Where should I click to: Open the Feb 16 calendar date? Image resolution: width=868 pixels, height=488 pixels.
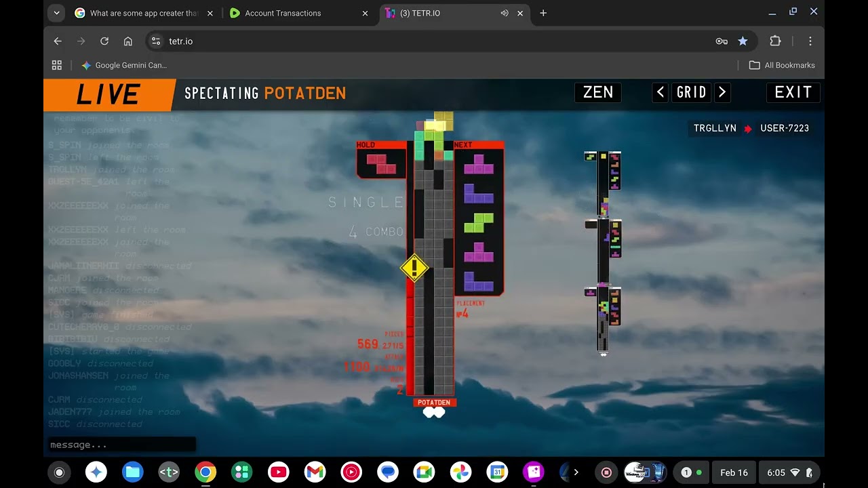[x=734, y=472]
